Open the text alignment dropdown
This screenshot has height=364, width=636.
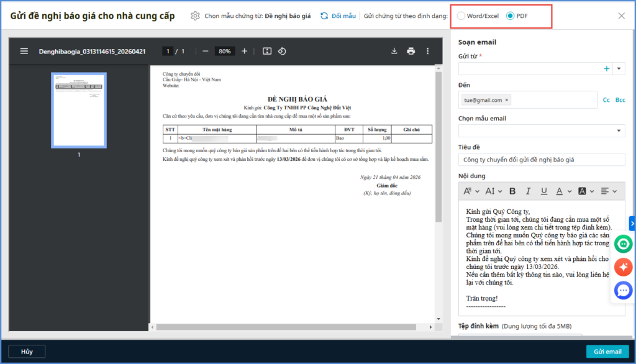tap(609, 191)
